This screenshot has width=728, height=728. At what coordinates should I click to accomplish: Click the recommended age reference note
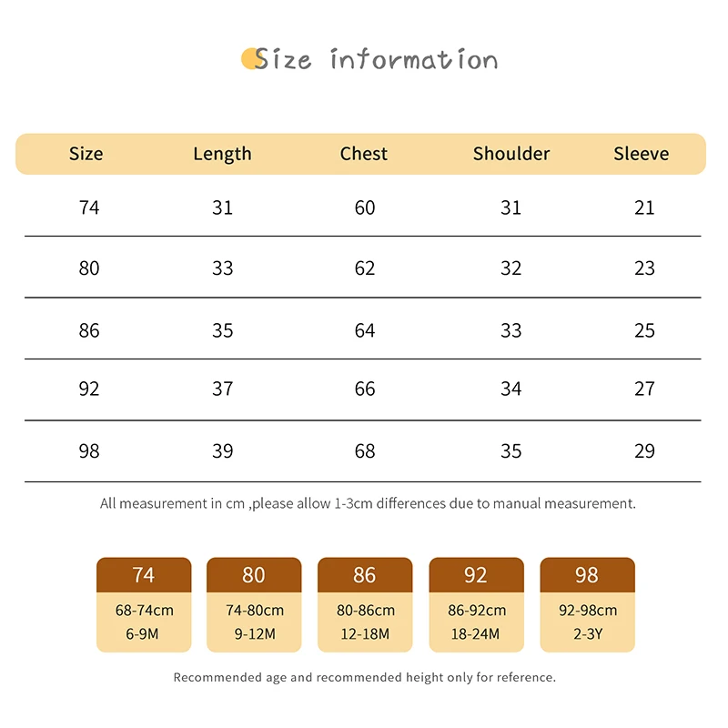[x=364, y=677]
